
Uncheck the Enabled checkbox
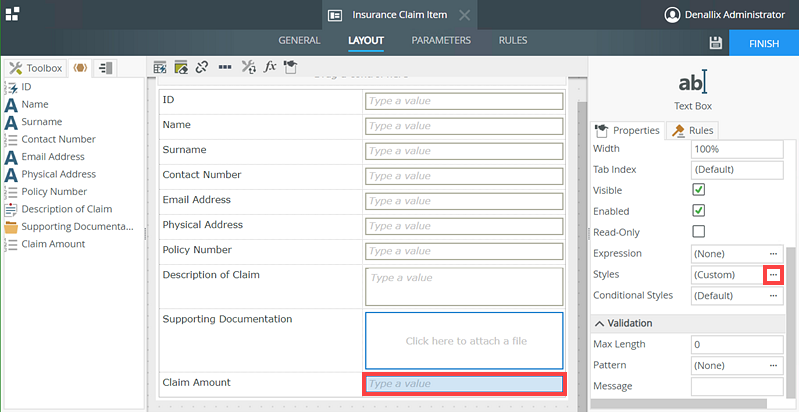tap(699, 211)
